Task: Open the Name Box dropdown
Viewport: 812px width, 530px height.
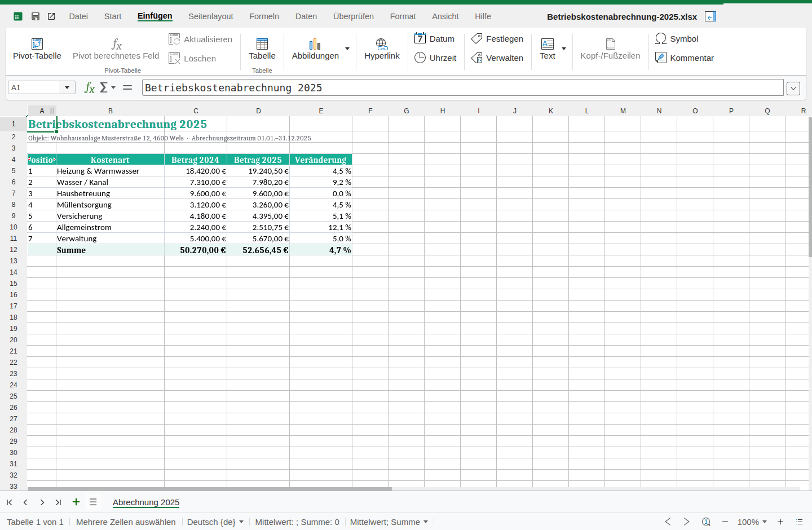Action: 67,87
